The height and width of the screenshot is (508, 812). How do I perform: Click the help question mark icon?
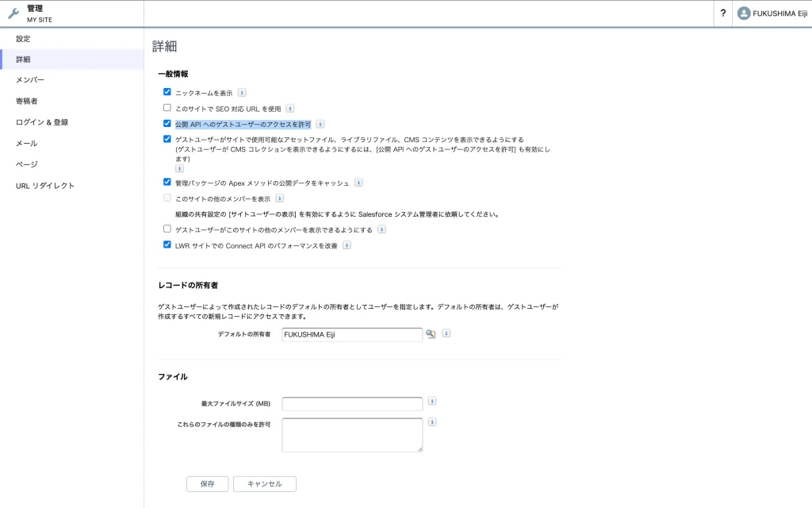[722, 13]
